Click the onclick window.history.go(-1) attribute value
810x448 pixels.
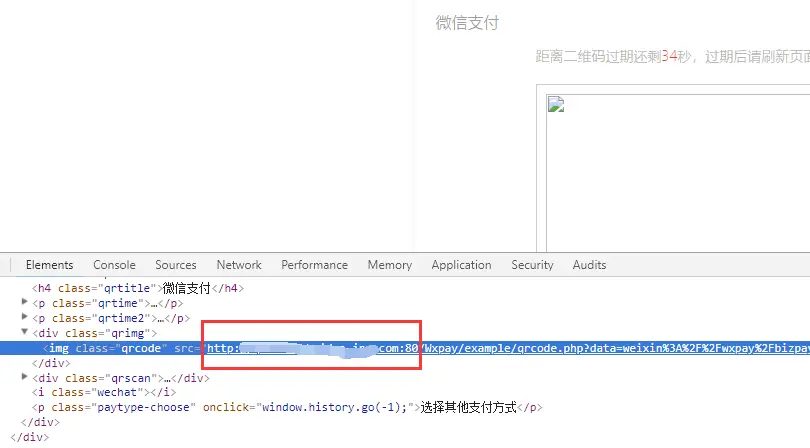[x=337, y=407]
